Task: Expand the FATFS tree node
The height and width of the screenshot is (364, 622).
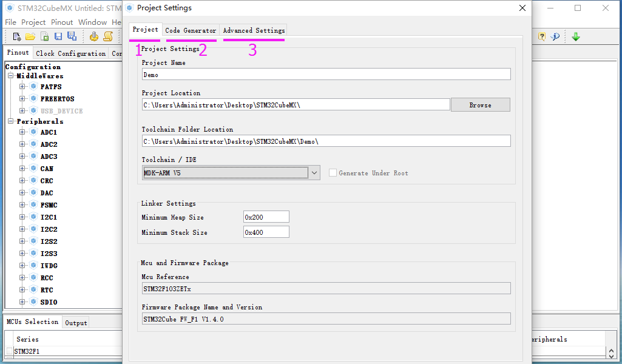Action: pos(22,86)
